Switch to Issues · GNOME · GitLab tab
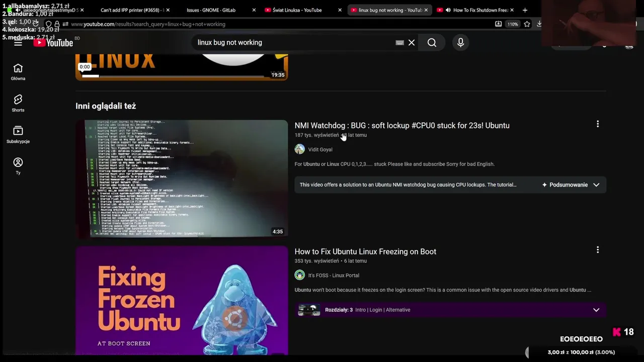This screenshot has width=644, height=362. (216, 10)
